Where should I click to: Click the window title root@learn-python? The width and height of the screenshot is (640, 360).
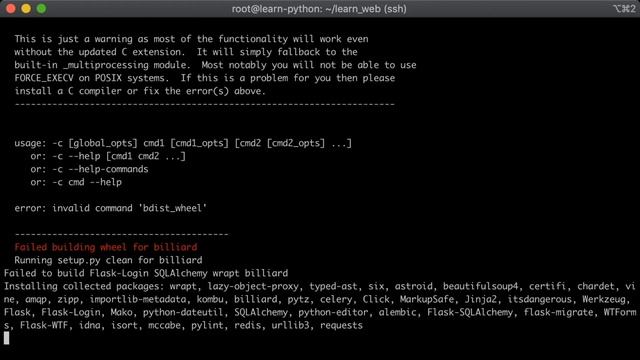319,9
